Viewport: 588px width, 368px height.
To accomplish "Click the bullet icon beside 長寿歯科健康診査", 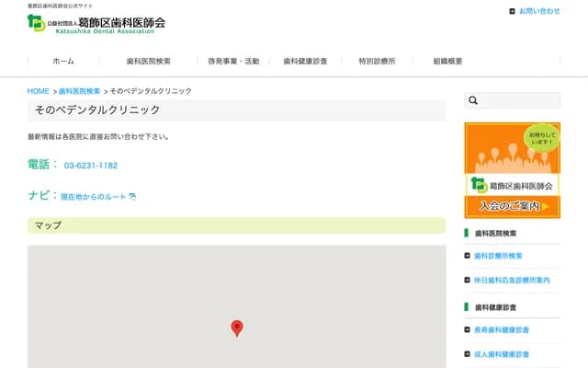I will coord(467,329).
